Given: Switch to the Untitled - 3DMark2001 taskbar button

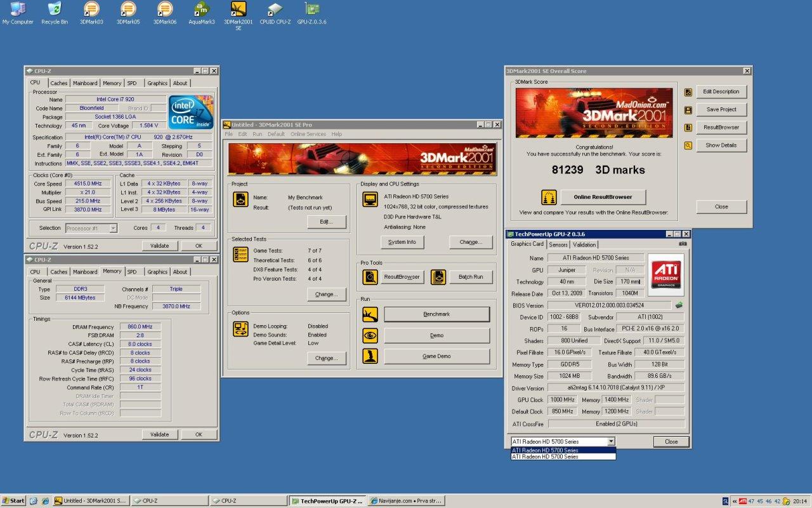Looking at the screenshot, I should [92, 501].
